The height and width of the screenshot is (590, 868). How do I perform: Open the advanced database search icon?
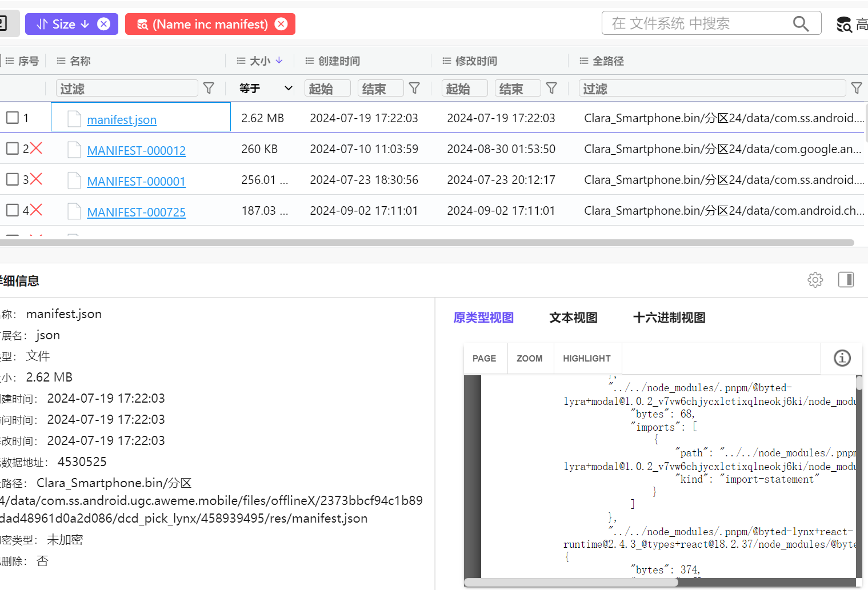pyautogui.click(x=844, y=24)
